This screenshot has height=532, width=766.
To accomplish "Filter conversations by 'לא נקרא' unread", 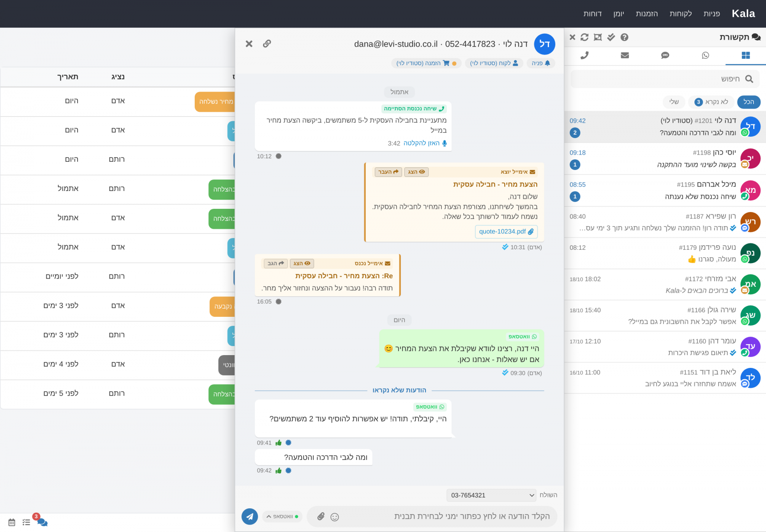I will click(x=711, y=102).
